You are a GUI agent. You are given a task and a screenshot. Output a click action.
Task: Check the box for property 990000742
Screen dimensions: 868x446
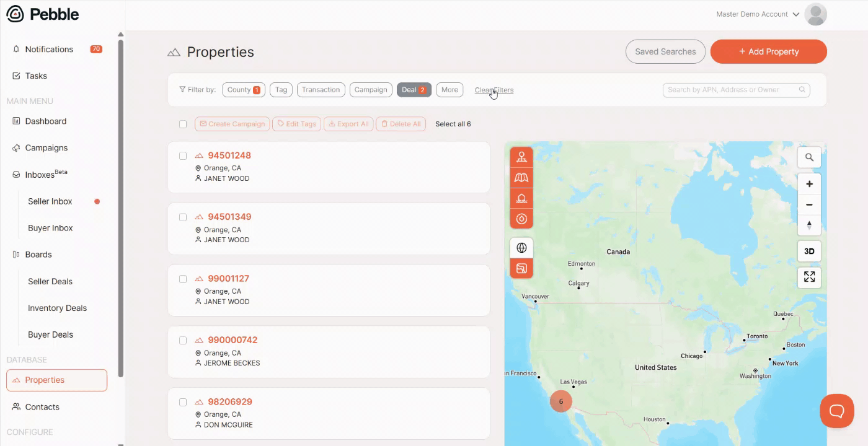coord(183,340)
